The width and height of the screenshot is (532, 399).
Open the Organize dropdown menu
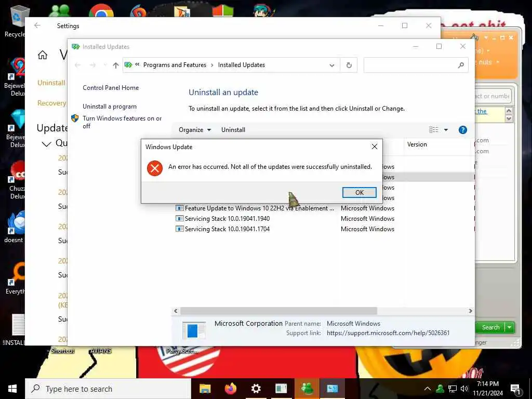[195, 129]
